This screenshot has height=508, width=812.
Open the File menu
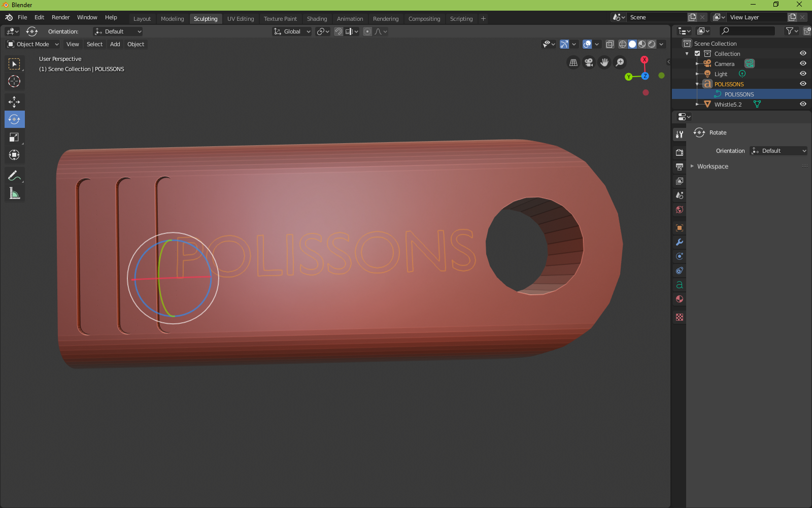(22, 17)
